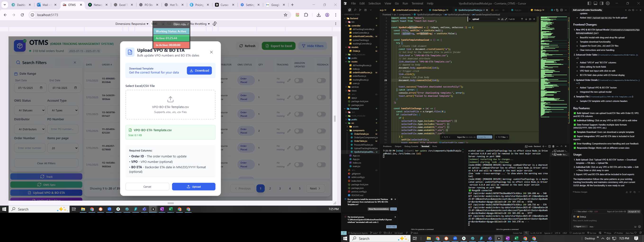Toggle Amazon Updated for order 111-4182057
Screen dimensions: 644x242
tap(299, 148)
